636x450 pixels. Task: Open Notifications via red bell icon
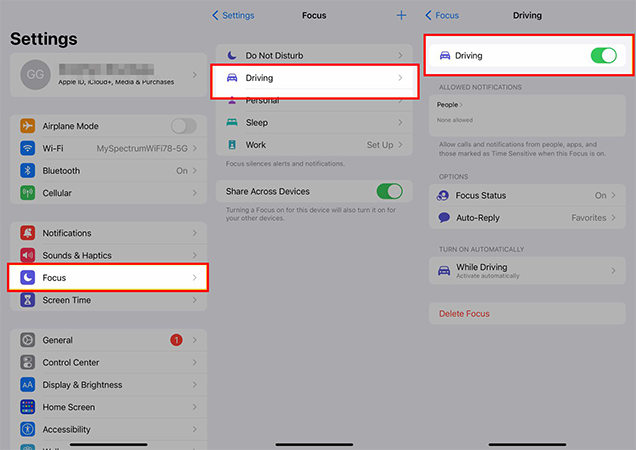pos(27,233)
